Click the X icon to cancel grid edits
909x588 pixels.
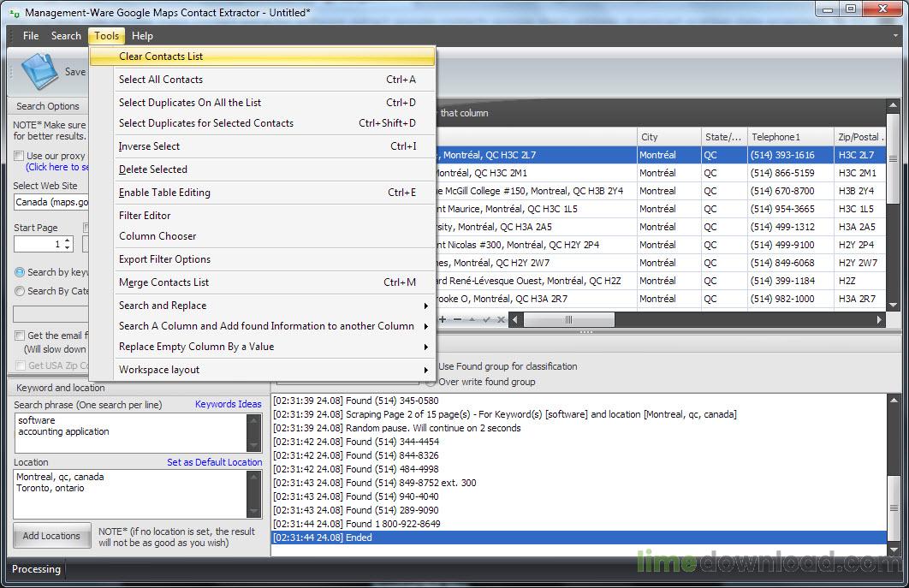[501, 319]
